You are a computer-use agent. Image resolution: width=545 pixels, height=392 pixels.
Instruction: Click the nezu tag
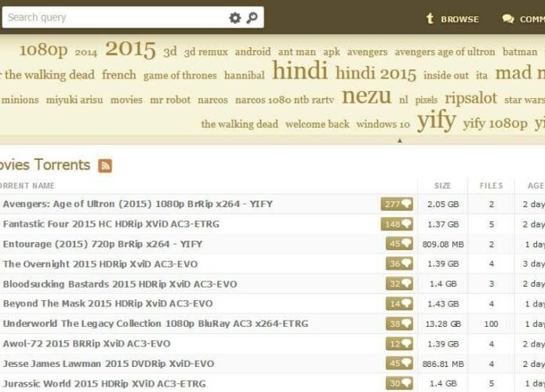tap(367, 96)
